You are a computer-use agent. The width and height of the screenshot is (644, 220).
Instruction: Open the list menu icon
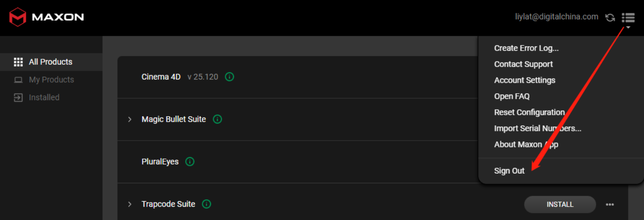click(628, 17)
